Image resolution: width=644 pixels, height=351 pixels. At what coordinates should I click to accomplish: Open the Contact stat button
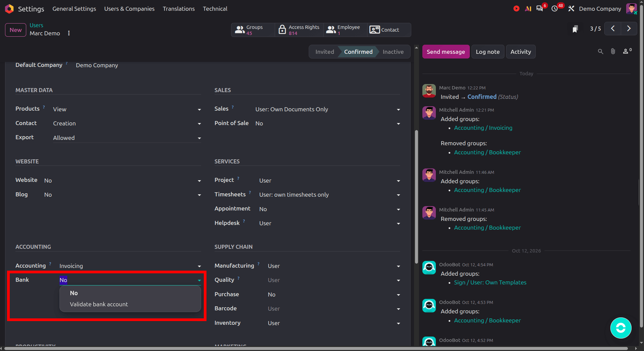(x=389, y=30)
